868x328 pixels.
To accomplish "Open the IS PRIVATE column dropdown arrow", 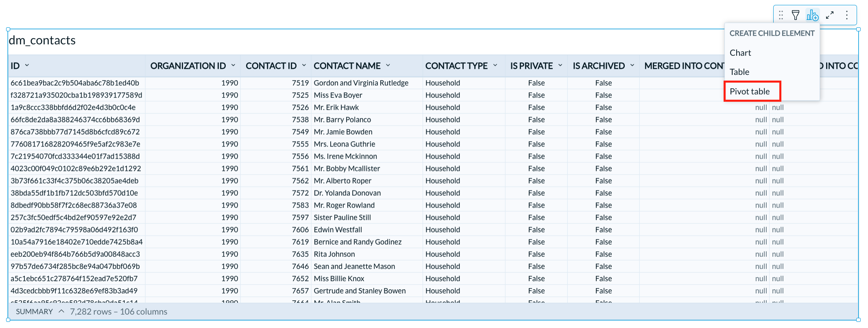I will pyautogui.click(x=560, y=65).
